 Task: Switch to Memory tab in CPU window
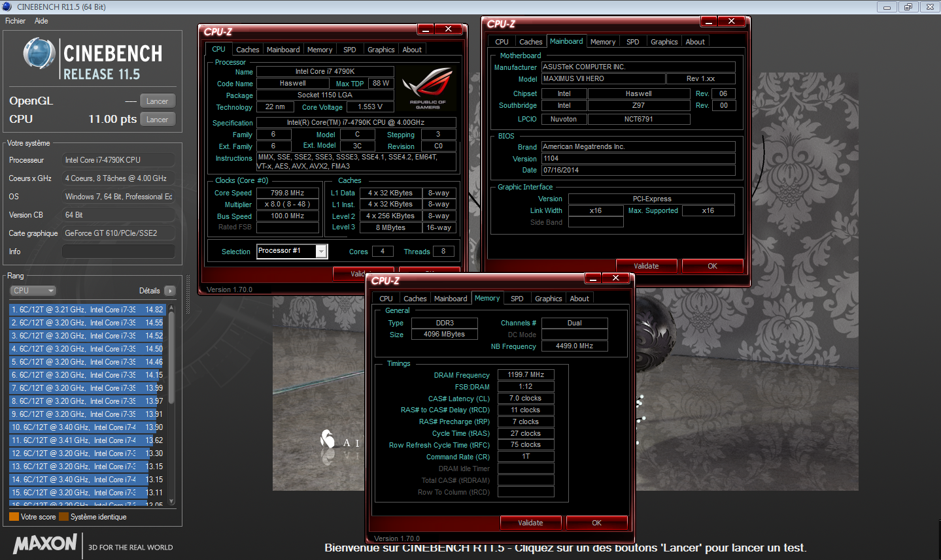coord(320,50)
